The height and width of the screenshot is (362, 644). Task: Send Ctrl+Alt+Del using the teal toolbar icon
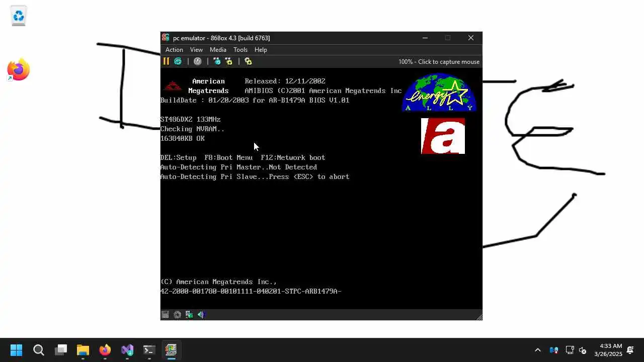click(217, 61)
